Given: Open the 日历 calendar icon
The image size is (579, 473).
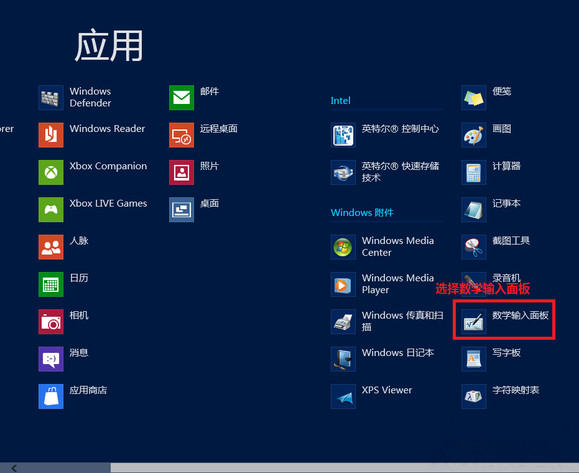Looking at the screenshot, I should [51, 284].
